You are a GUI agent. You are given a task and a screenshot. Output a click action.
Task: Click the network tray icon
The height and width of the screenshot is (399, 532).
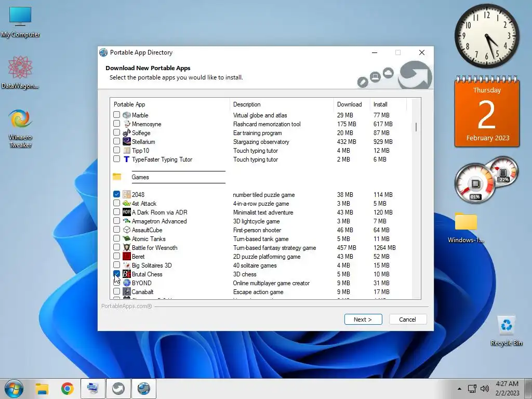tap(472, 389)
